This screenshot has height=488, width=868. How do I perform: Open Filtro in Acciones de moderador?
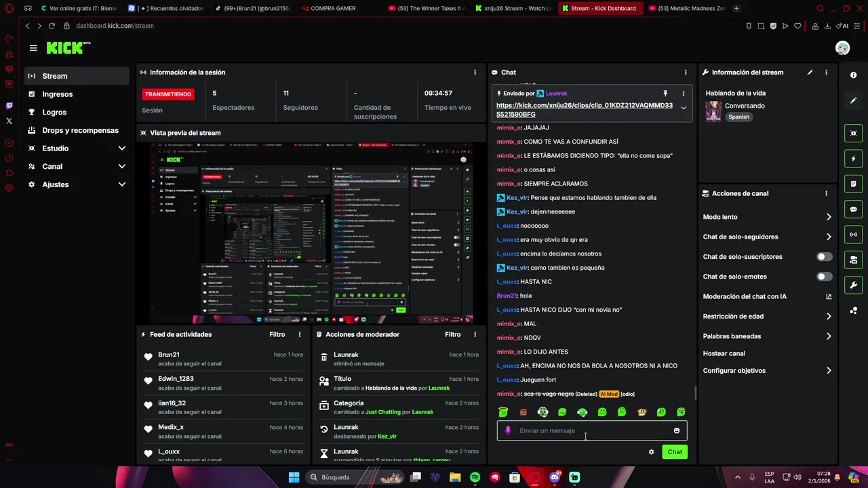452,335
